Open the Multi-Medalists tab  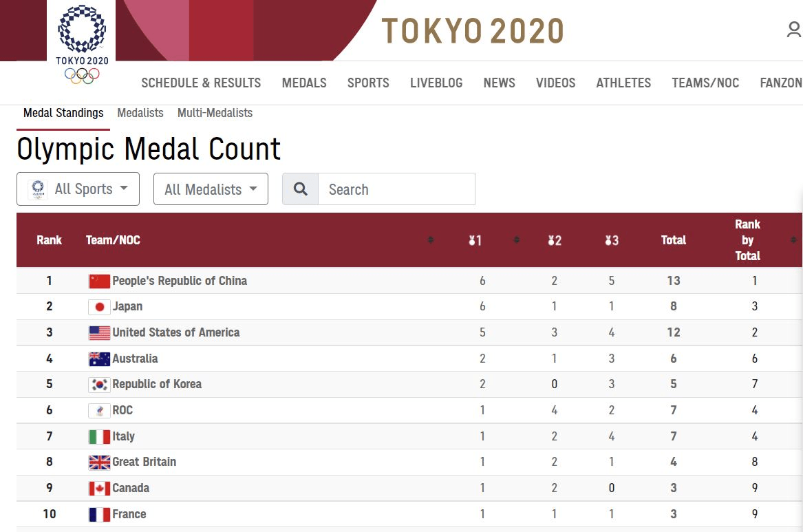click(x=215, y=113)
